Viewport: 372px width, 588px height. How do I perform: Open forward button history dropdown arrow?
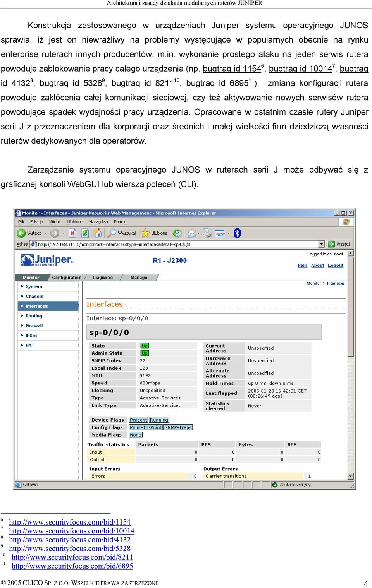point(63,233)
